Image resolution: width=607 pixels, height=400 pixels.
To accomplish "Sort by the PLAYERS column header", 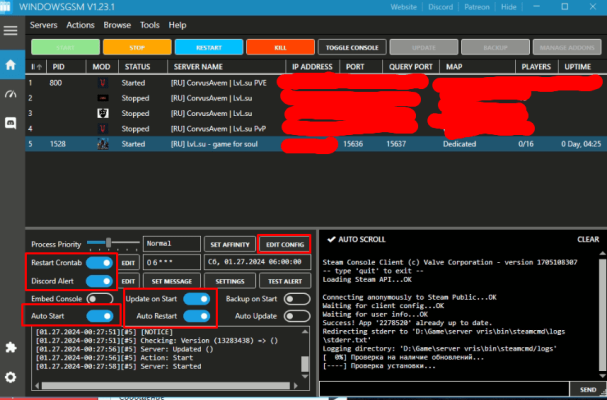I will tap(536, 67).
